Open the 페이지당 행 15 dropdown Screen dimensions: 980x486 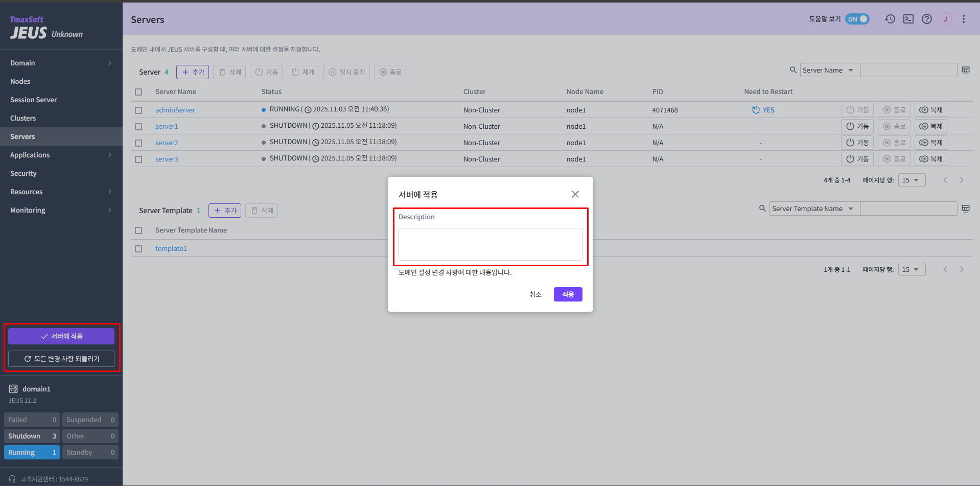click(x=912, y=179)
